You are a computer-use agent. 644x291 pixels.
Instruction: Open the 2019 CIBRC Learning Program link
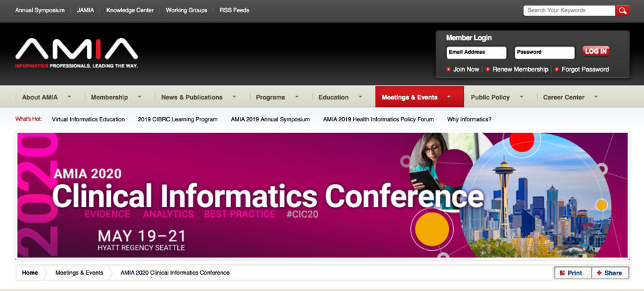click(178, 119)
